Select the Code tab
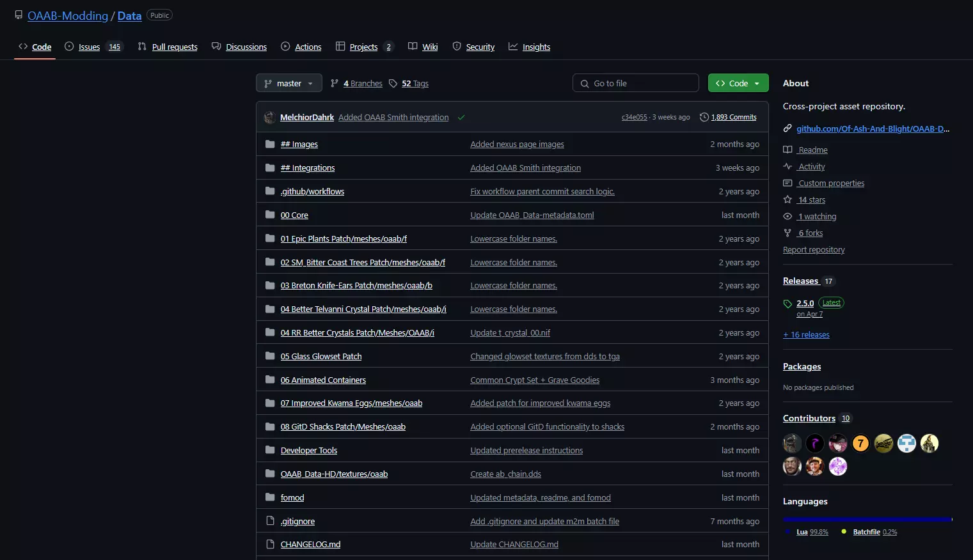Image resolution: width=973 pixels, height=560 pixels. (x=35, y=47)
